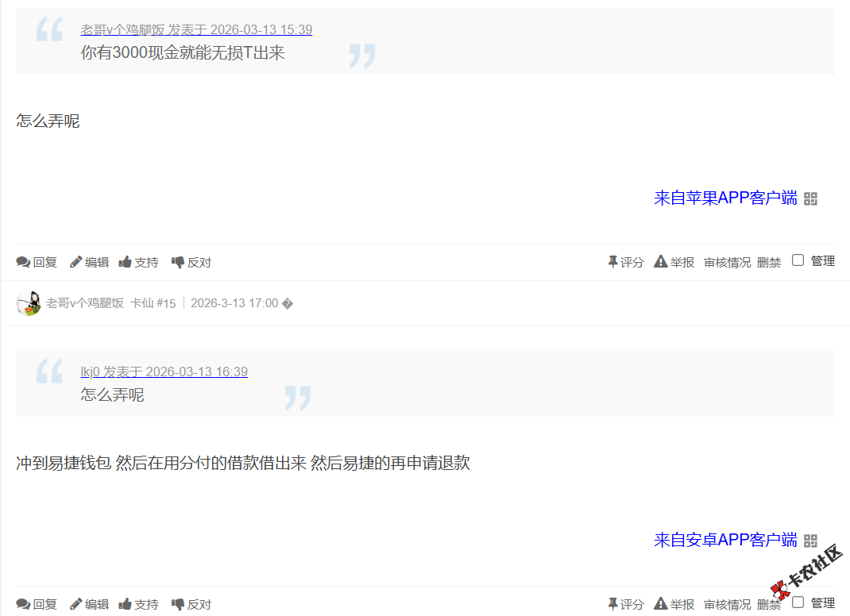Click 删除 to delete the bottom reply

[x=768, y=603]
